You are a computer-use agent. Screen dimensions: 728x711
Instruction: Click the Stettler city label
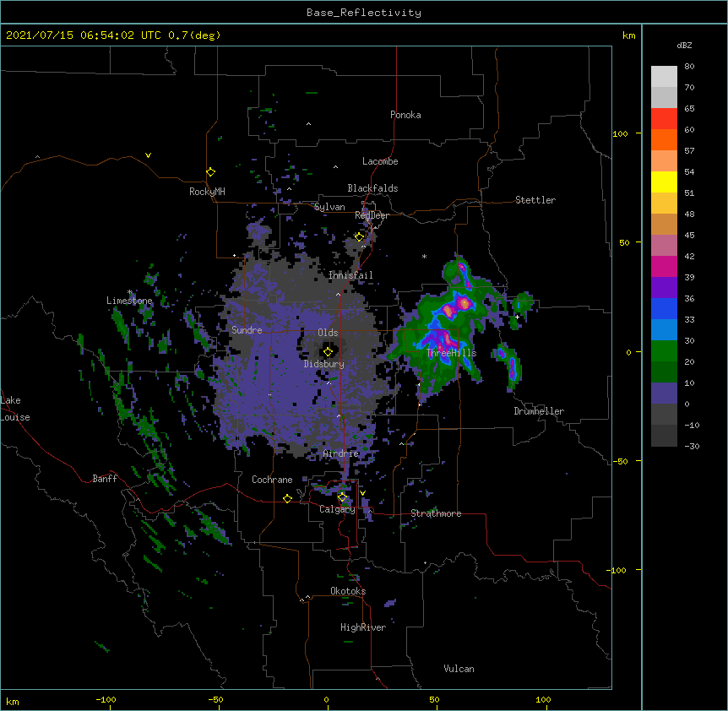click(x=535, y=200)
